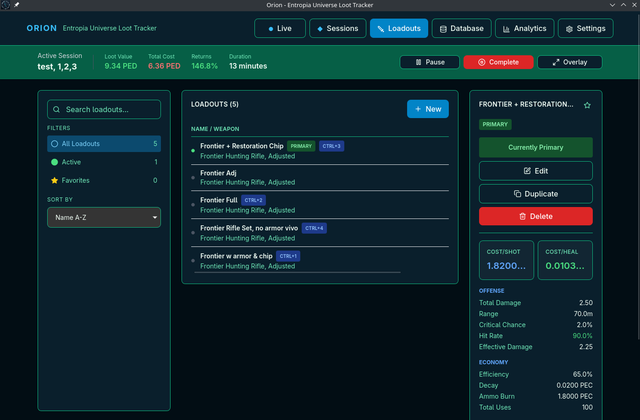Click the Search loadouts input field
The height and width of the screenshot is (420, 640).
coord(104,109)
